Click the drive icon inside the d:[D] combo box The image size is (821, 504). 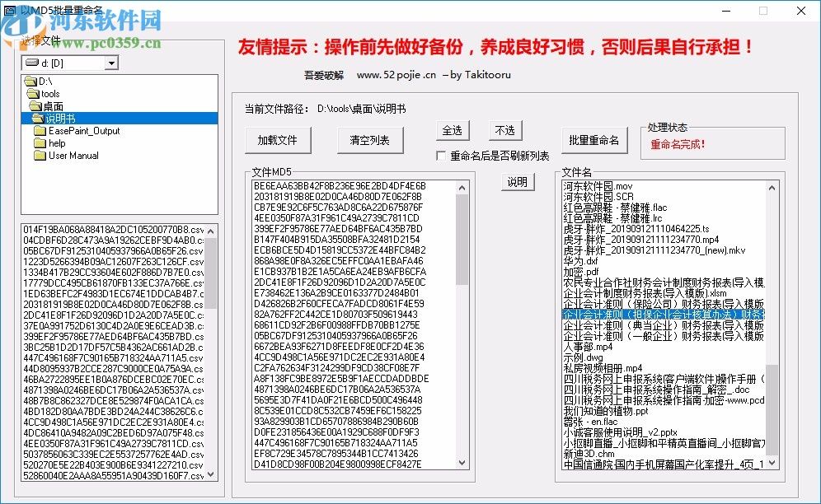33,63
